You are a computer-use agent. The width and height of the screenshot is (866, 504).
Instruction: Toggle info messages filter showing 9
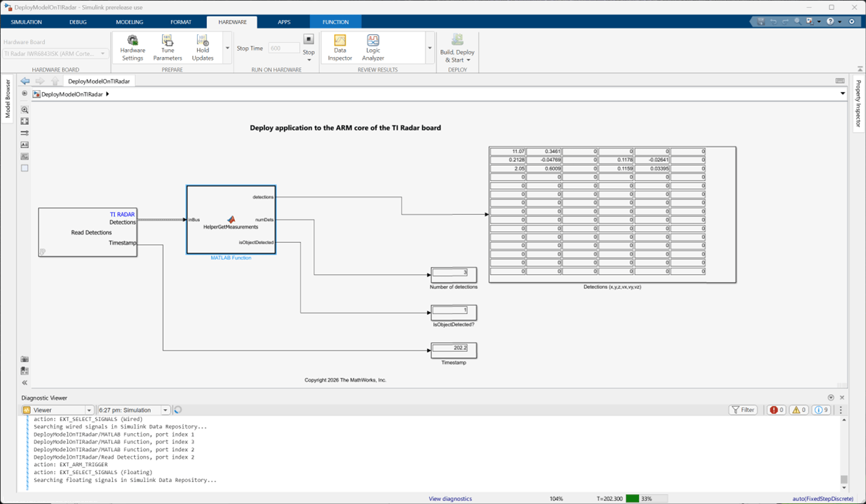[821, 410]
